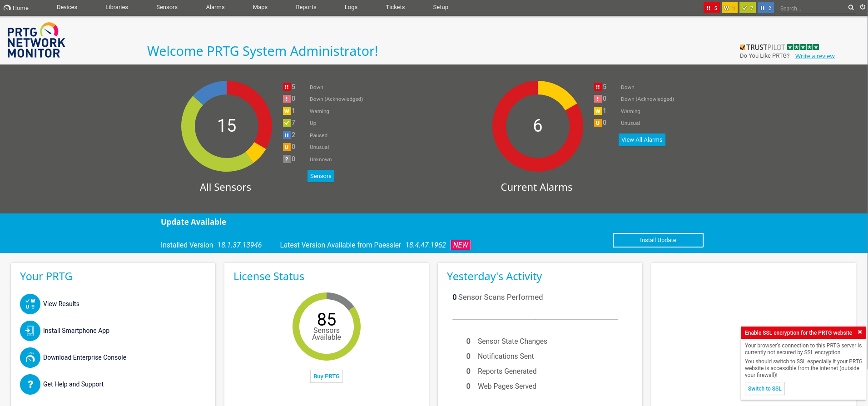The height and width of the screenshot is (406, 868).
Task: Open Get Help and Support link text
Action: (x=73, y=384)
